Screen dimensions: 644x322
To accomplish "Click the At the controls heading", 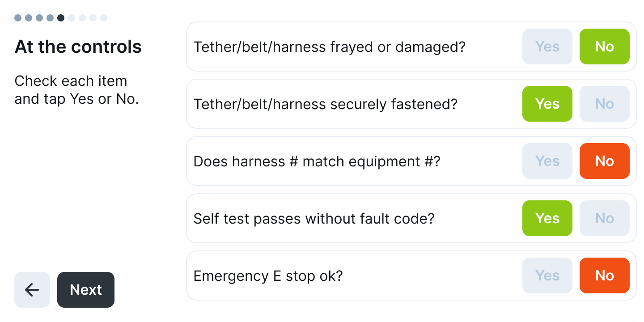I will click(x=78, y=47).
